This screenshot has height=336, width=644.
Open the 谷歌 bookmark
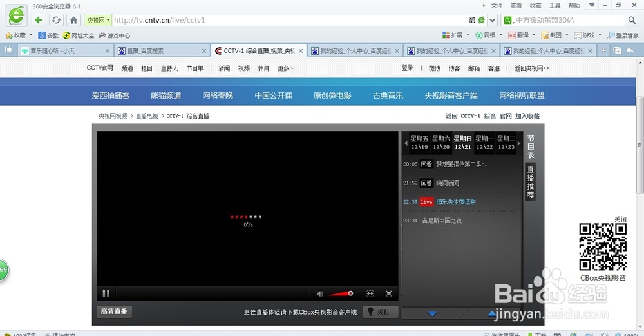click(48, 35)
